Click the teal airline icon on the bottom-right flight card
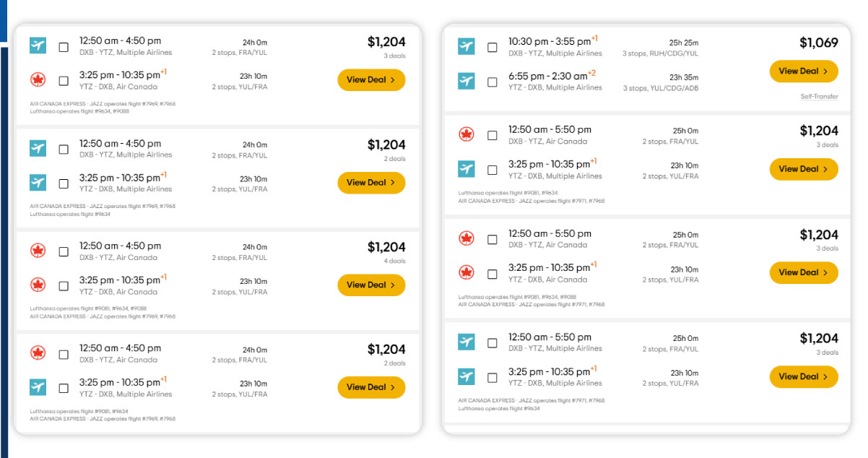 [466, 342]
